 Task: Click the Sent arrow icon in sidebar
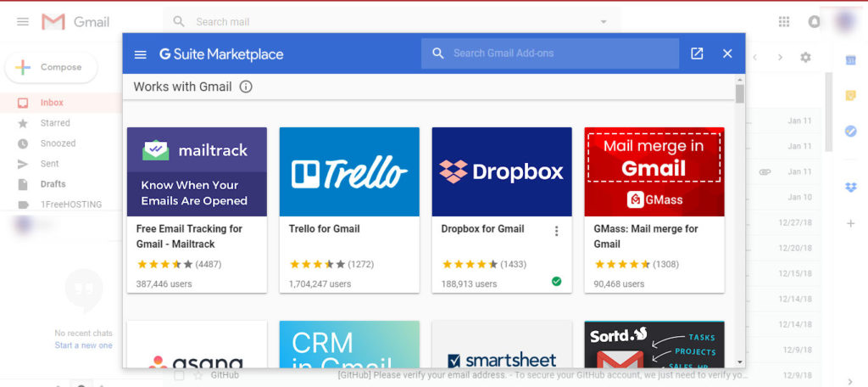23,164
